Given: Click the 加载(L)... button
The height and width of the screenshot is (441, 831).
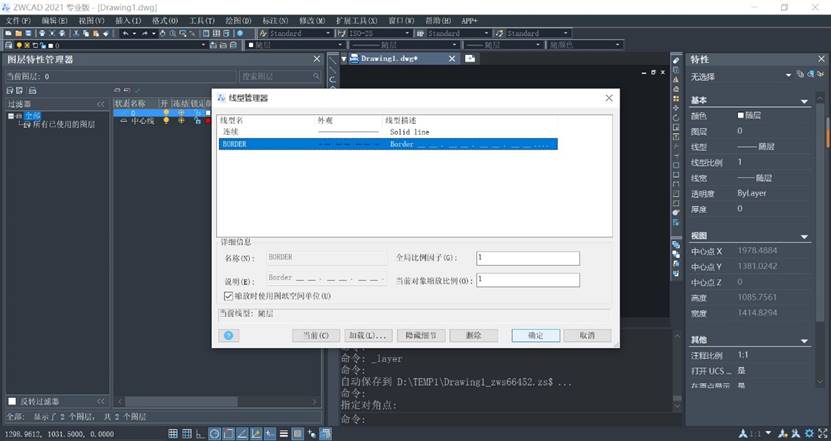Looking at the screenshot, I should point(369,335).
